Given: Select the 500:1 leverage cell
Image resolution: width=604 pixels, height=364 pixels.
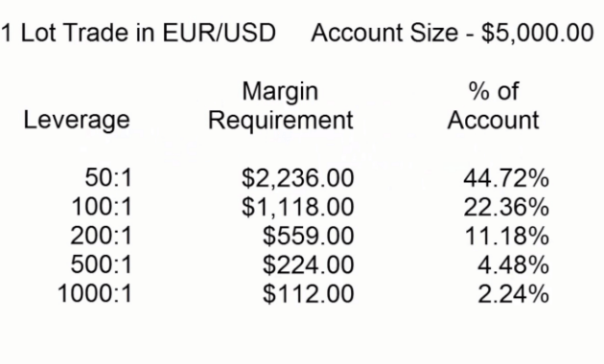Looking at the screenshot, I should 102,264.
